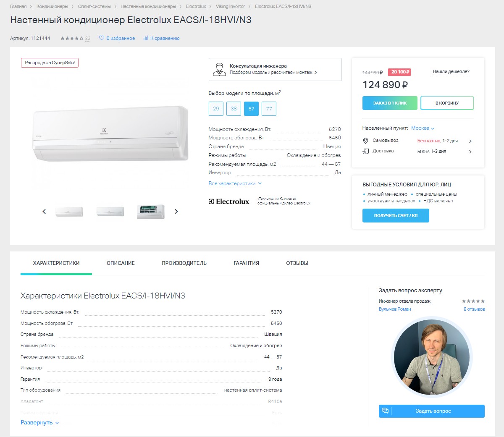The height and width of the screenshot is (437, 504).
Task: Click the pickup location pin icon
Action: point(365,141)
